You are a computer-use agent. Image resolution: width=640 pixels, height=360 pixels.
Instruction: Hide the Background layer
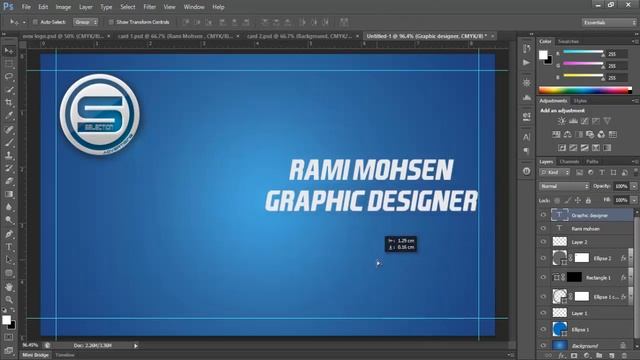(x=543, y=345)
